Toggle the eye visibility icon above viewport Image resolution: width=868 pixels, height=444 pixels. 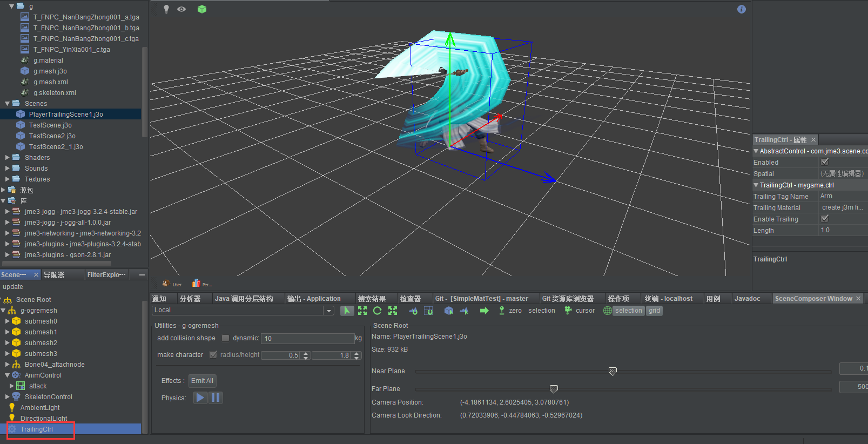(181, 9)
